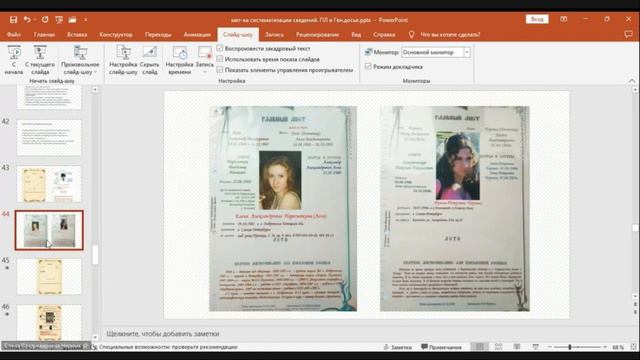The width and height of the screenshot is (640, 360).
Task: Click the zoom in plus button
Action: [605, 347]
